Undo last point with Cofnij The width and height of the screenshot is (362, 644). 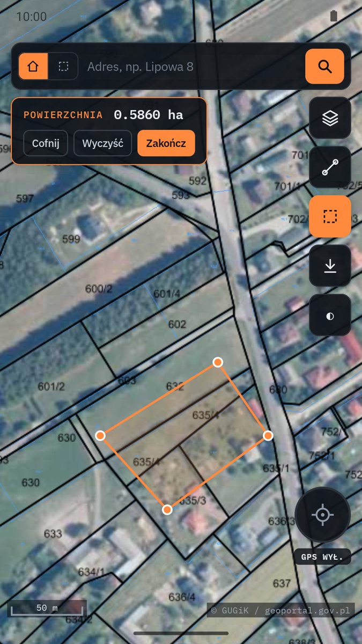tap(46, 143)
